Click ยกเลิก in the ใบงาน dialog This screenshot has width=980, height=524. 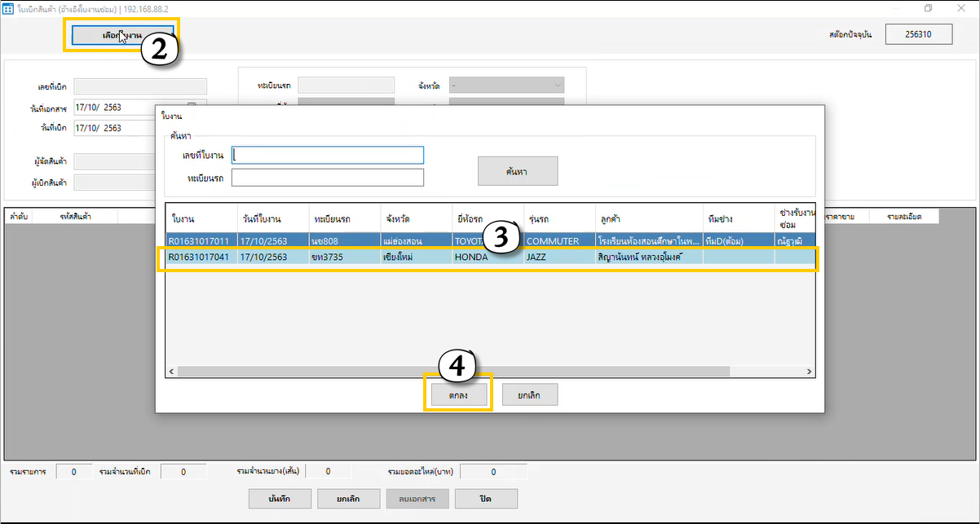point(529,395)
